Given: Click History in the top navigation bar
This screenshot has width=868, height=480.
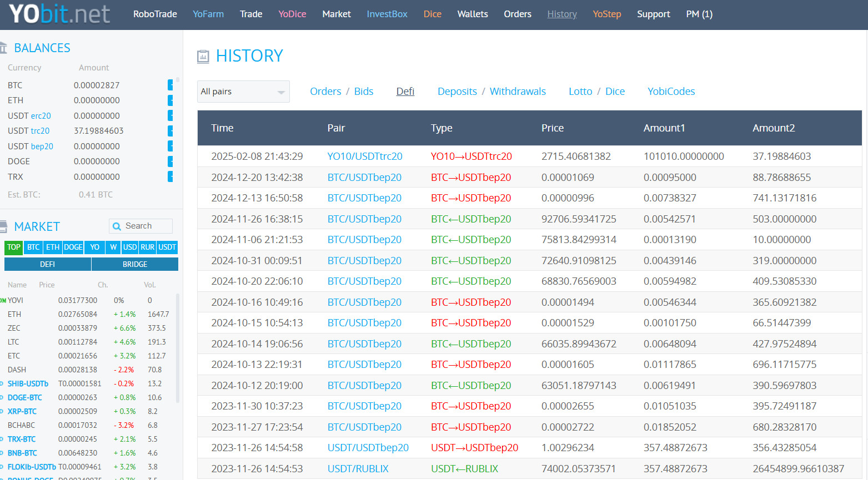Looking at the screenshot, I should 562,14.
